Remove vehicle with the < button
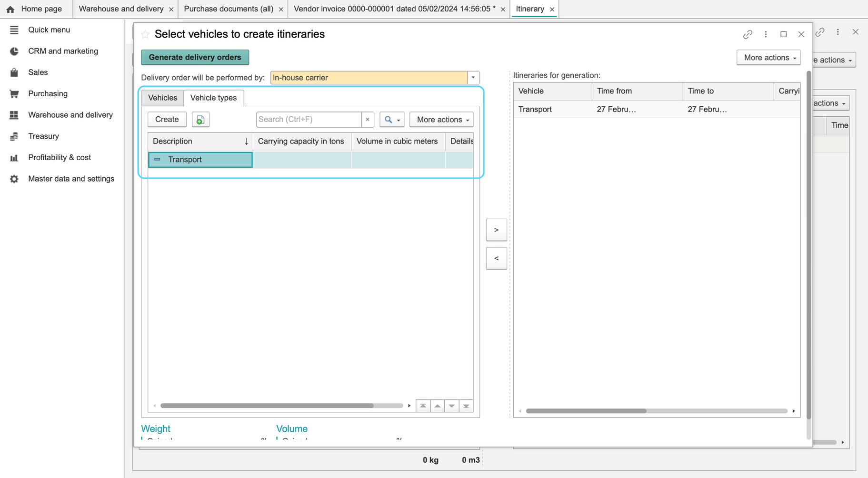 tap(496, 258)
